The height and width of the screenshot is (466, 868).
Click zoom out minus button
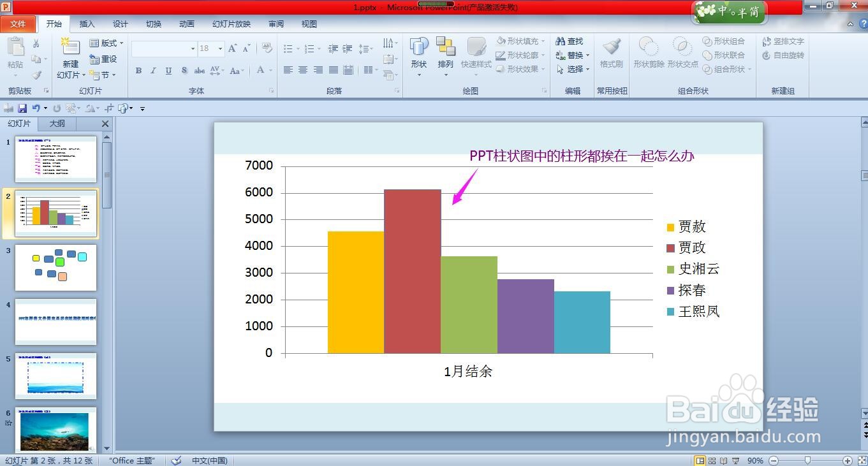(x=774, y=460)
